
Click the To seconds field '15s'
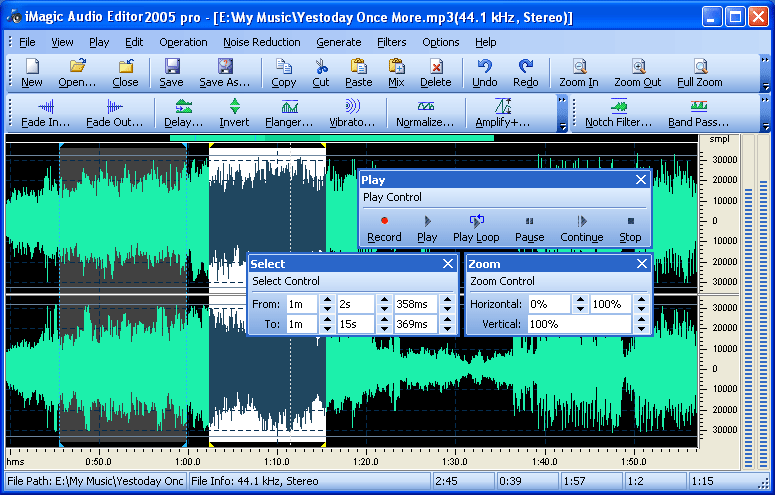355,324
